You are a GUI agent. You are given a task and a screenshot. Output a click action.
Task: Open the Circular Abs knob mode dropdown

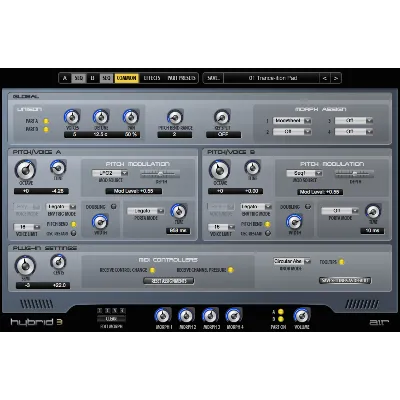coord(292,261)
